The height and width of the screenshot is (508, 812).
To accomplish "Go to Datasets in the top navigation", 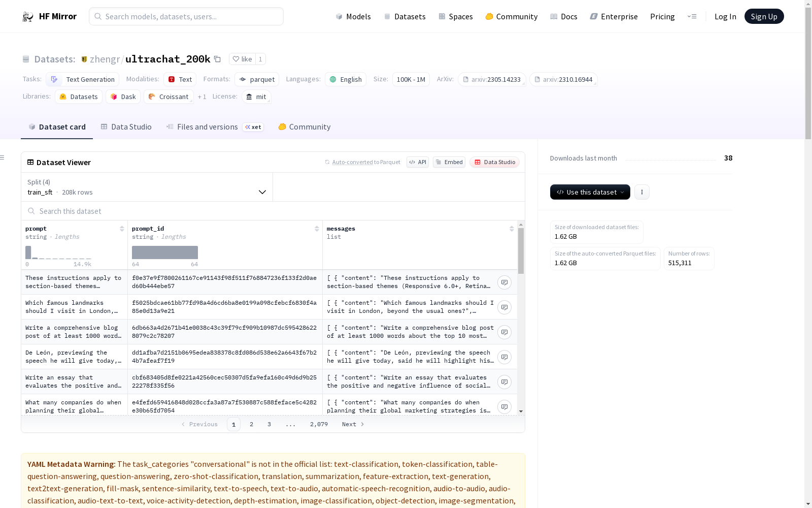I will [x=404, y=17].
